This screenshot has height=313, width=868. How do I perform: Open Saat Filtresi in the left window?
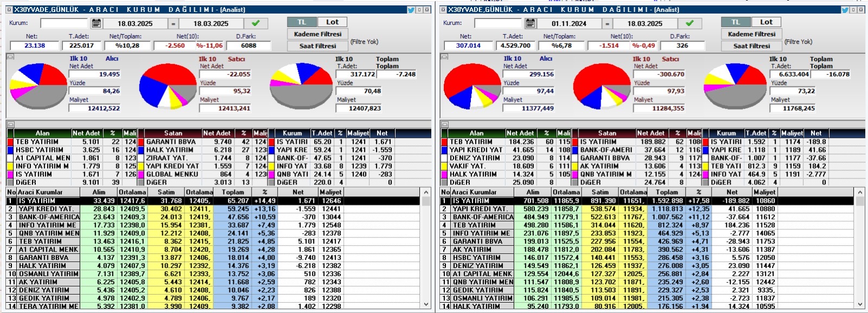pyautogui.click(x=318, y=46)
